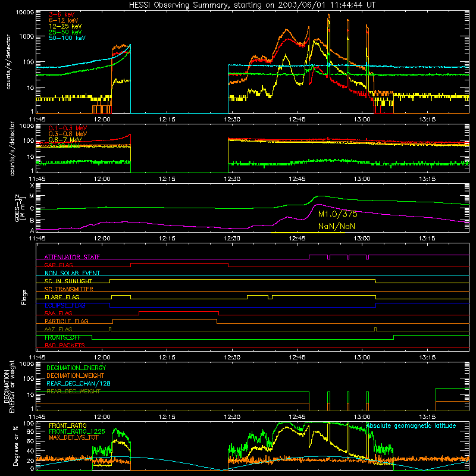Click the green DECIMATION_ENERGY legend label
Screen dimensions: 476x476
(76, 368)
